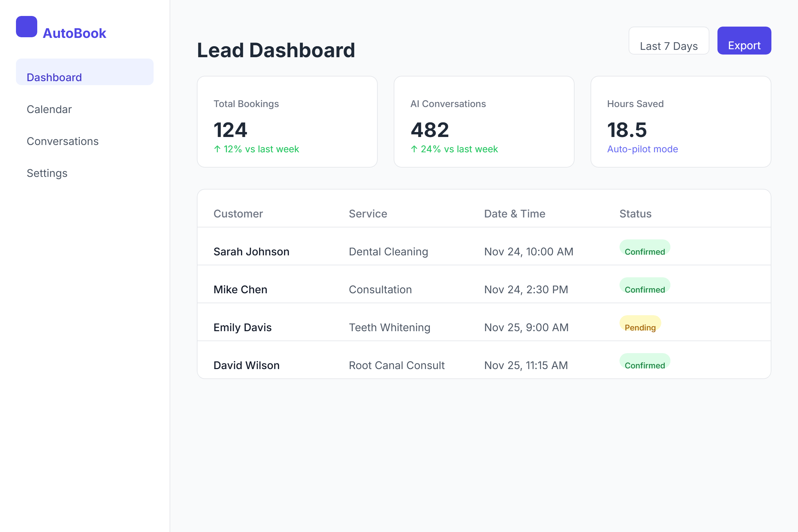Click the green up arrow under 482
This screenshot has height=532, width=798.
[x=414, y=149]
